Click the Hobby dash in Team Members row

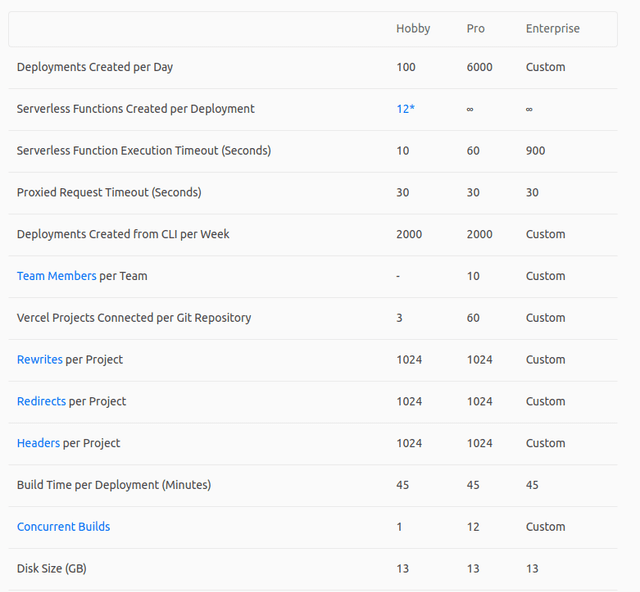398,276
